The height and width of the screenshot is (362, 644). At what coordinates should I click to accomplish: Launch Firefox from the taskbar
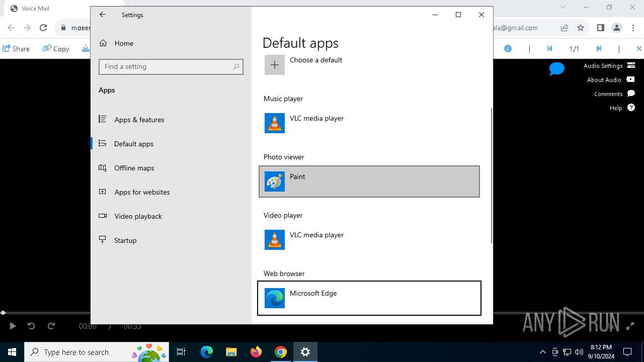pos(256,352)
